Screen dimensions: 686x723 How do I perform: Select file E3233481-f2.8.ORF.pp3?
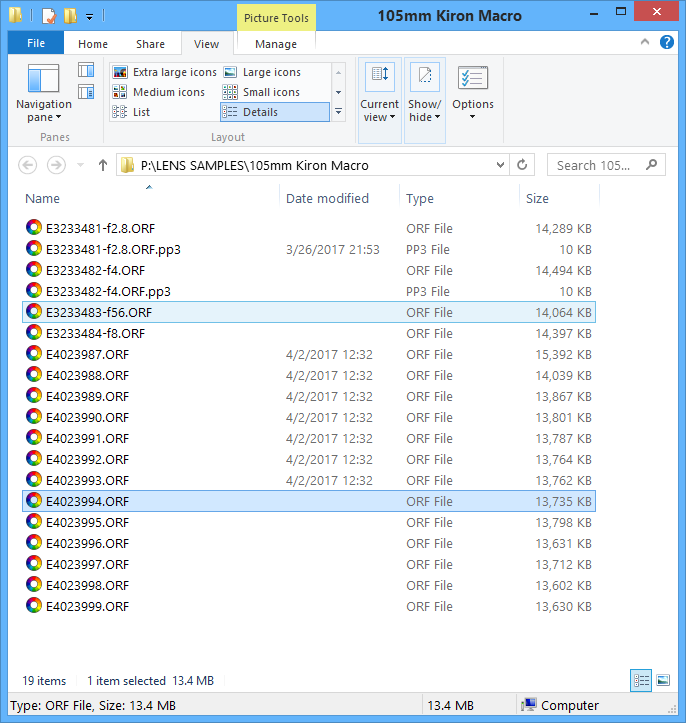309,249
